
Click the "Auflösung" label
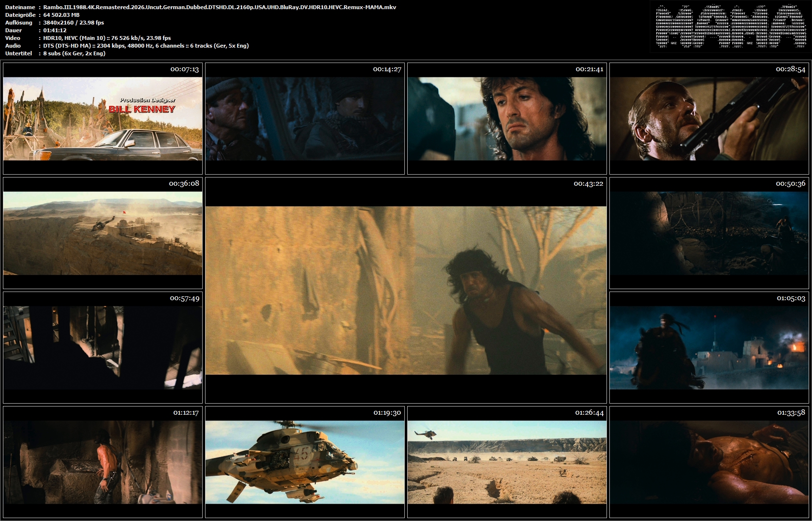pos(19,23)
